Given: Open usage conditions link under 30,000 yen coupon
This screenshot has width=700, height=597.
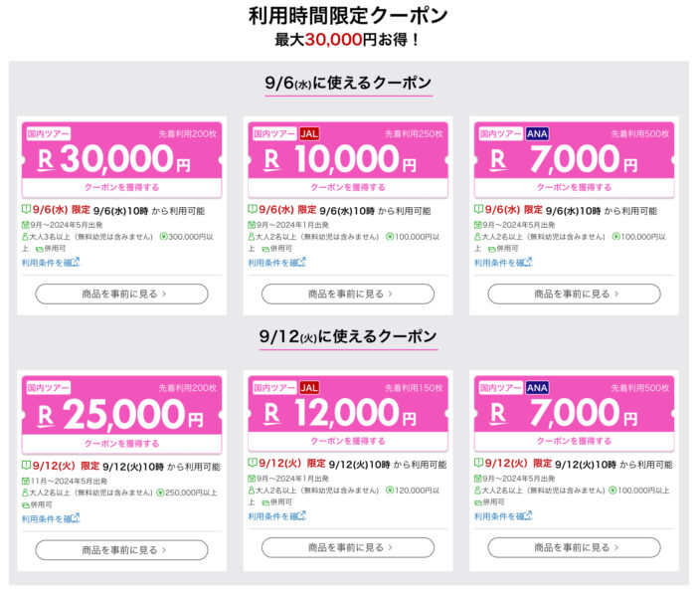Looking at the screenshot, I should click(x=51, y=263).
